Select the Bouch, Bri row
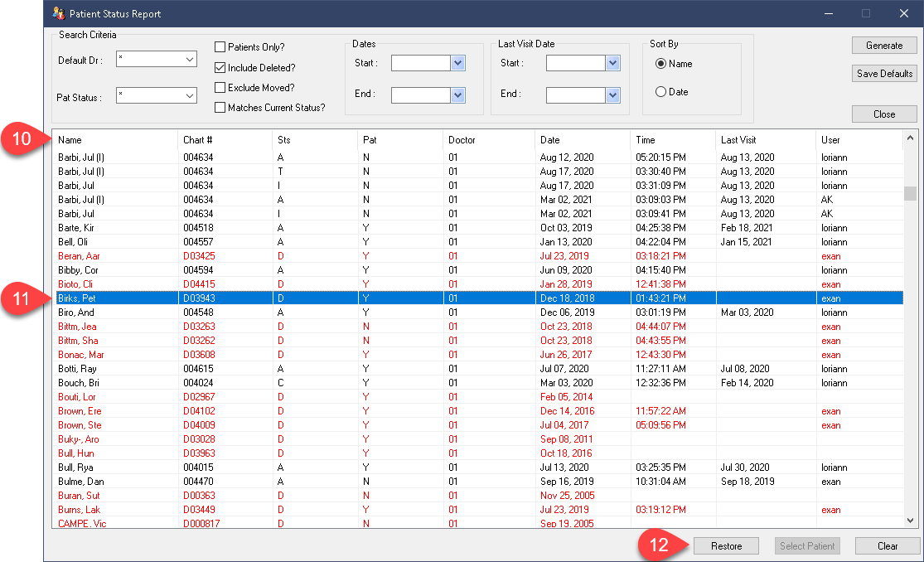This screenshot has width=924, height=562. point(479,383)
